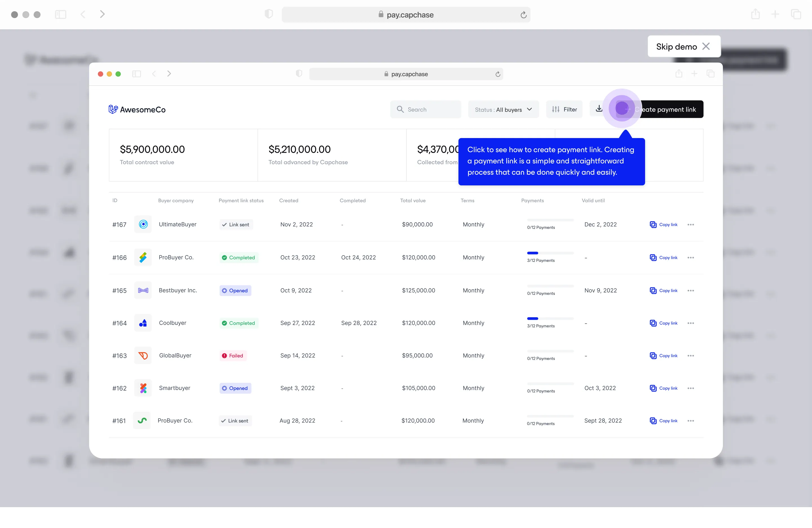The height and width of the screenshot is (528, 812).
Task: Open the Filter options
Action: pos(564,109)
